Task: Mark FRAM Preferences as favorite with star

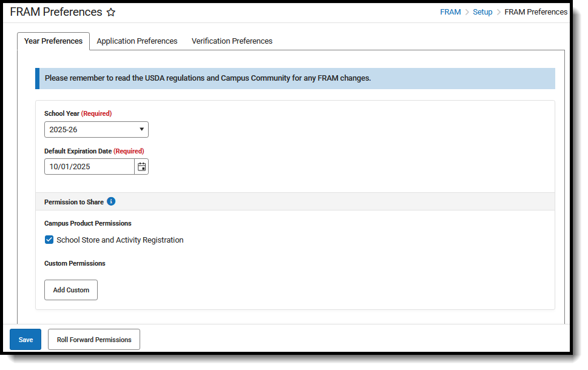Action: (110, 12)
